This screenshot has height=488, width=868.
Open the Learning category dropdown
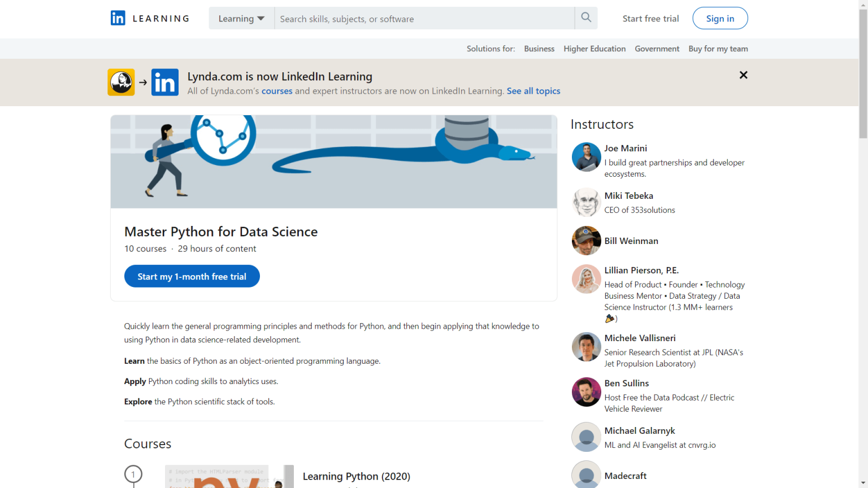tap(241, 18)
